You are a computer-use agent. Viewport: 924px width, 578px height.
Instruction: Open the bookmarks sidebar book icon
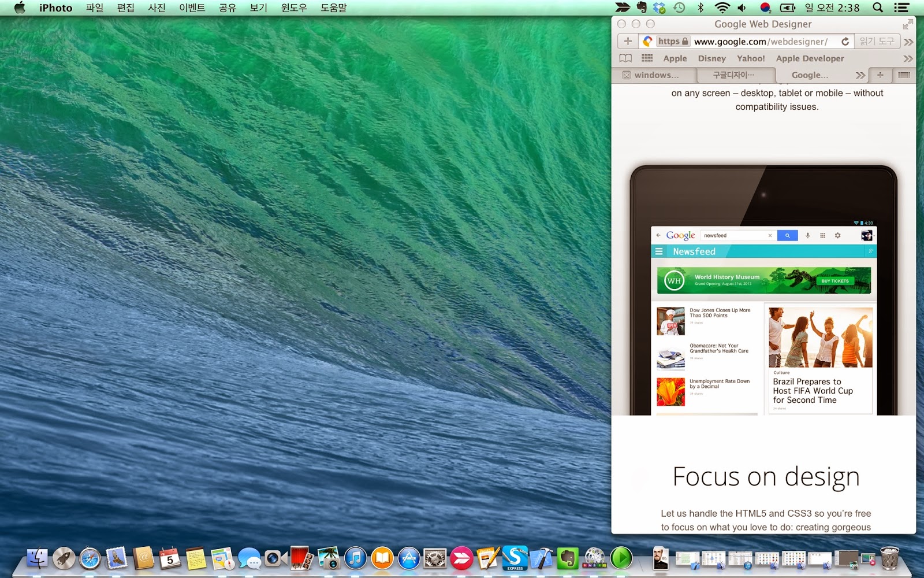(x=625, y=58)
